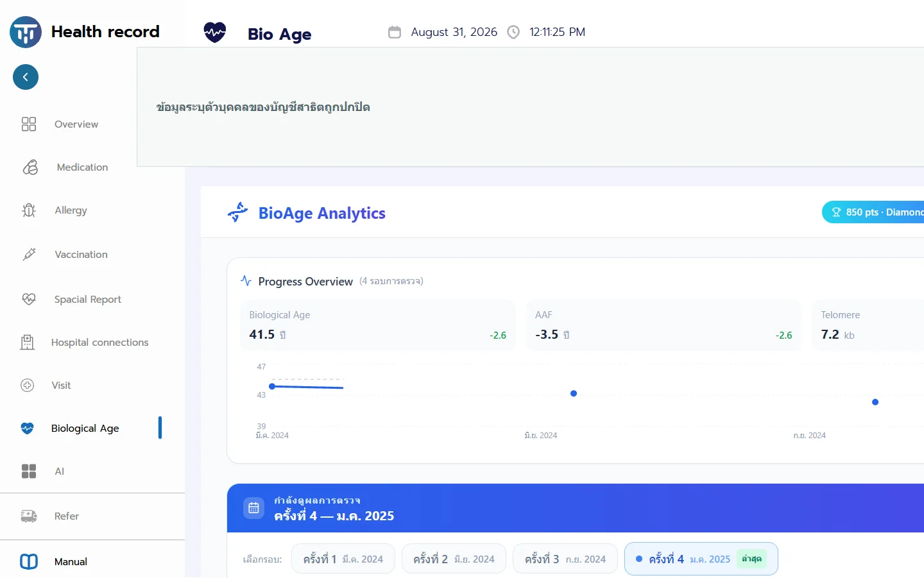
Task: Click the calendar icon beside the date
Action: coord(395,32)
